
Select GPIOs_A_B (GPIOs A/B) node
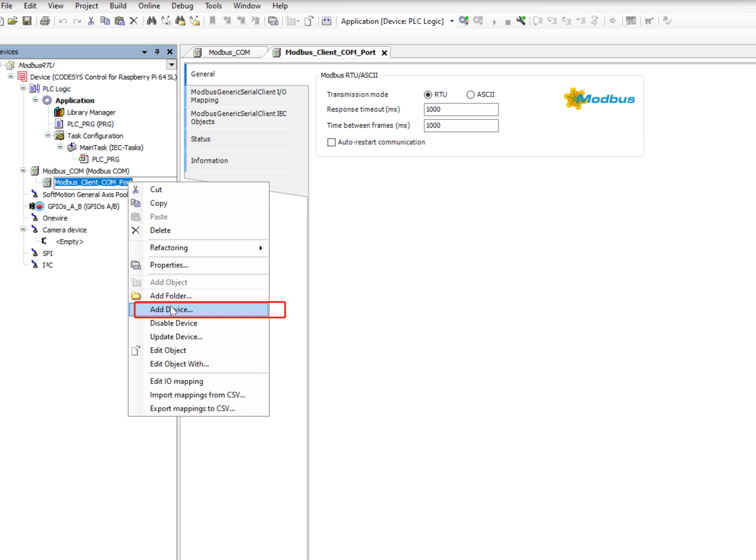point(83,206)
